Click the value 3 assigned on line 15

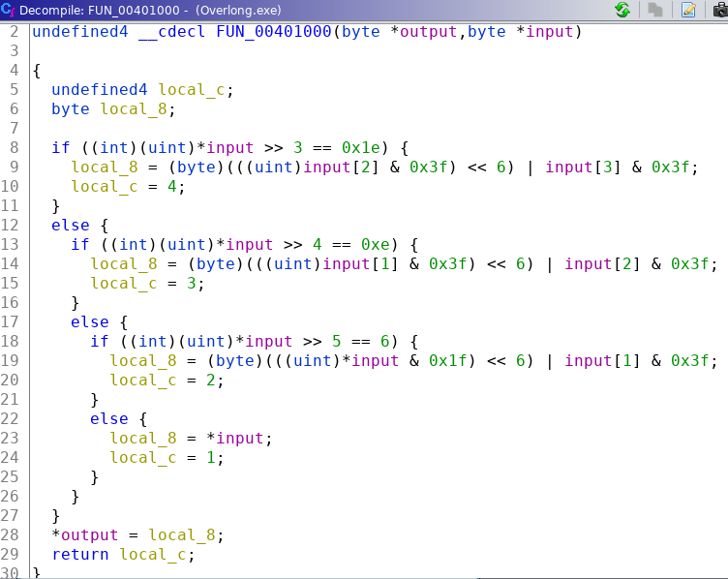point(192,284)
